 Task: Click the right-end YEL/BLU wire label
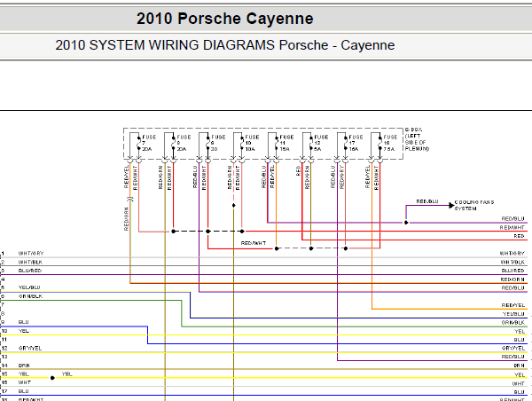click(x=513, y=314)
